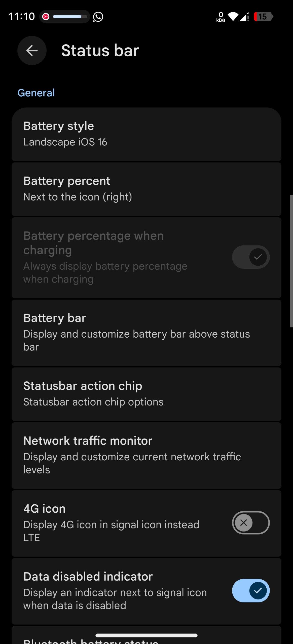The image size is (293, 644).
Task: Tap the WhatsApp notification icon
Action: (x=98, y=17)
